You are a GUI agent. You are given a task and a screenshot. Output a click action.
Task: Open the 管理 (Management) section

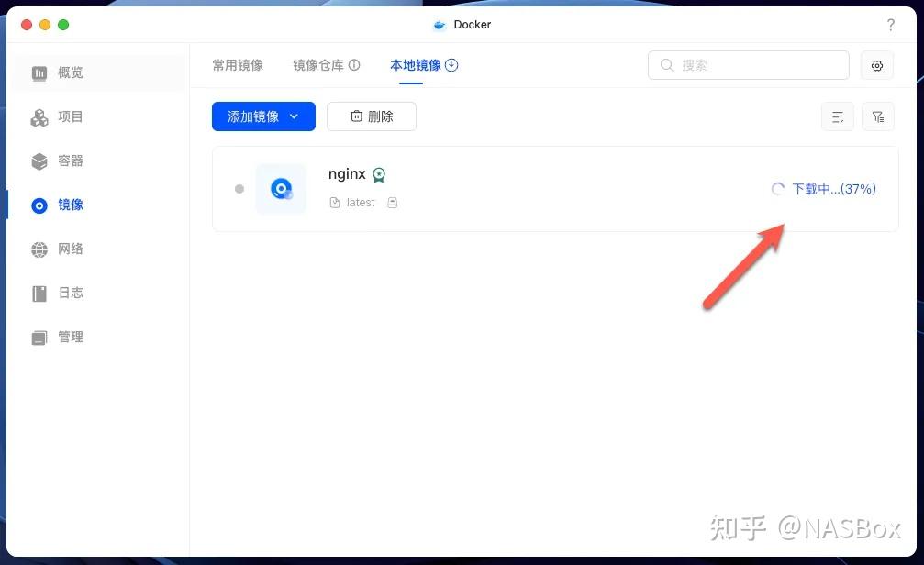pos(71,337)
